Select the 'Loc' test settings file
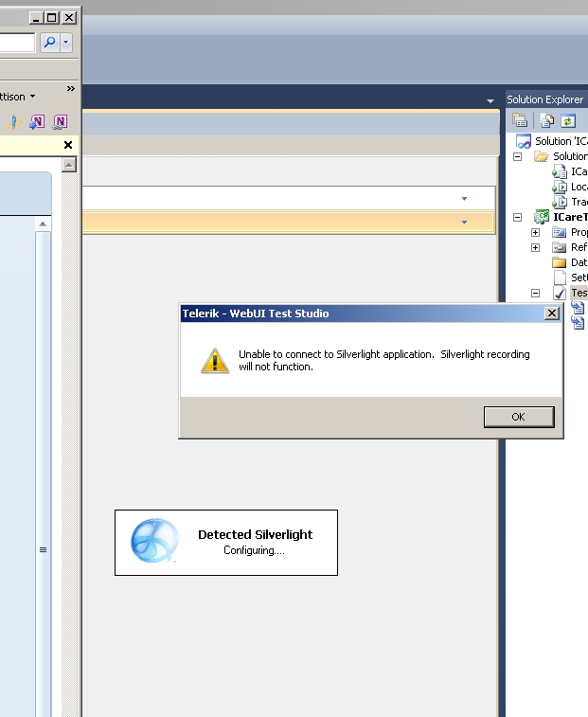Image resolution: width=588 pixels, height=717 pixels. click(x=579, y=187)
